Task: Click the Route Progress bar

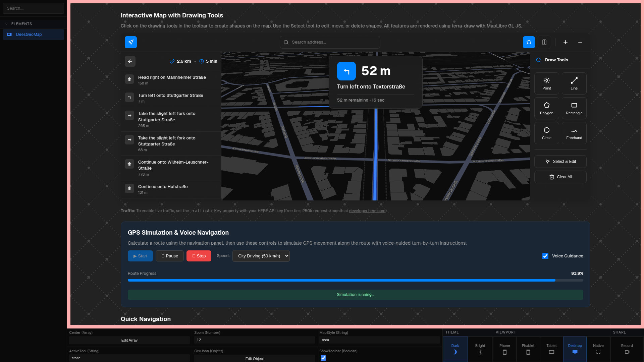Action: click(355, 280)
